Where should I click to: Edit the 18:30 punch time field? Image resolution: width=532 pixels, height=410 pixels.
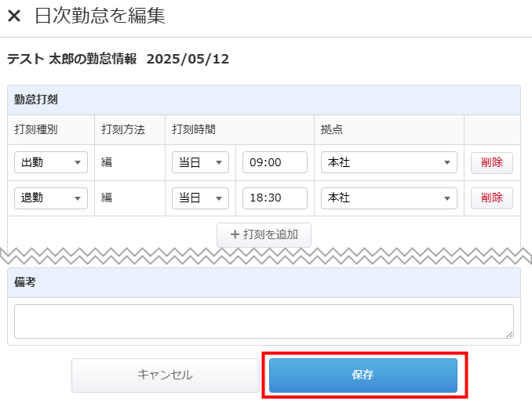275,198
